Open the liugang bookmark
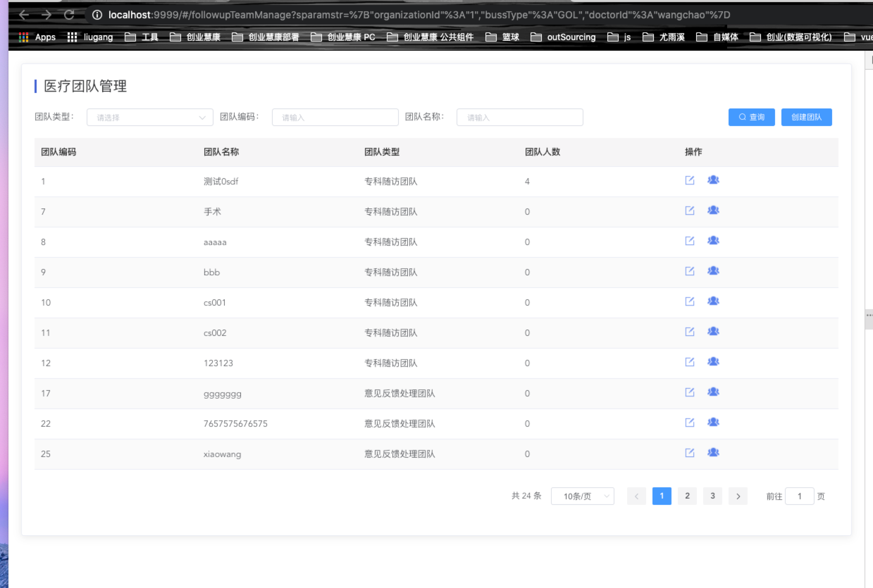The width and height of the screenshot is (873, 588). pos(90,37)
